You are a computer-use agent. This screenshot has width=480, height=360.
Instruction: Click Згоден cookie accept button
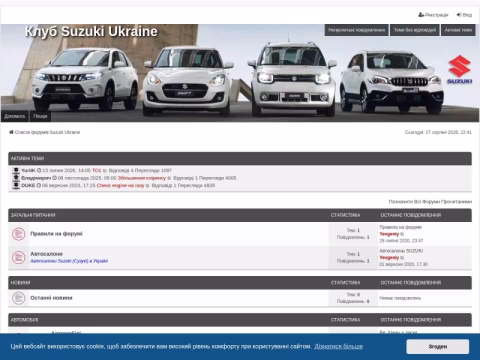438,347
